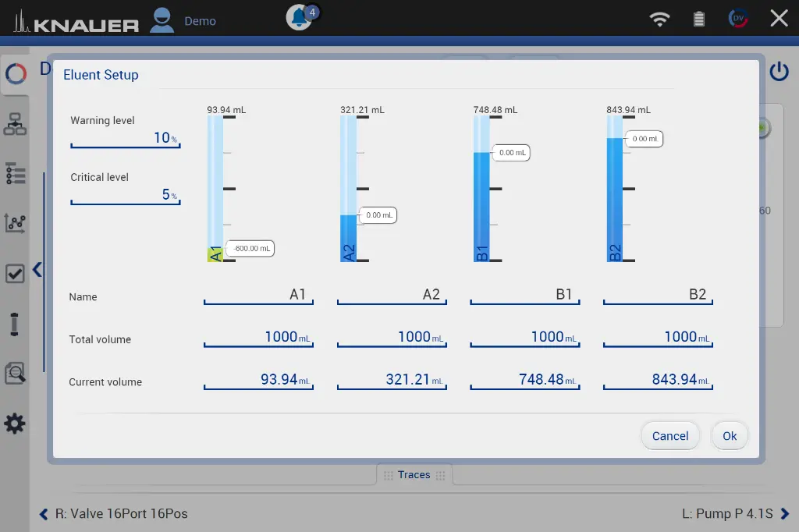The image size is (799, 532).
Task: Go to previous device Valve 16Port
Action: [44, 514]
